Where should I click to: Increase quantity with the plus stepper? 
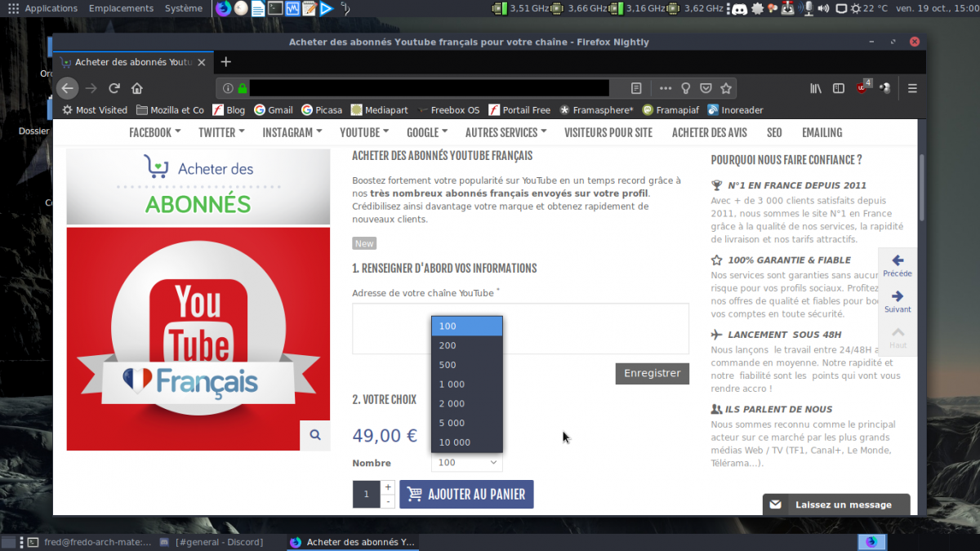click(x=388, y=487)
